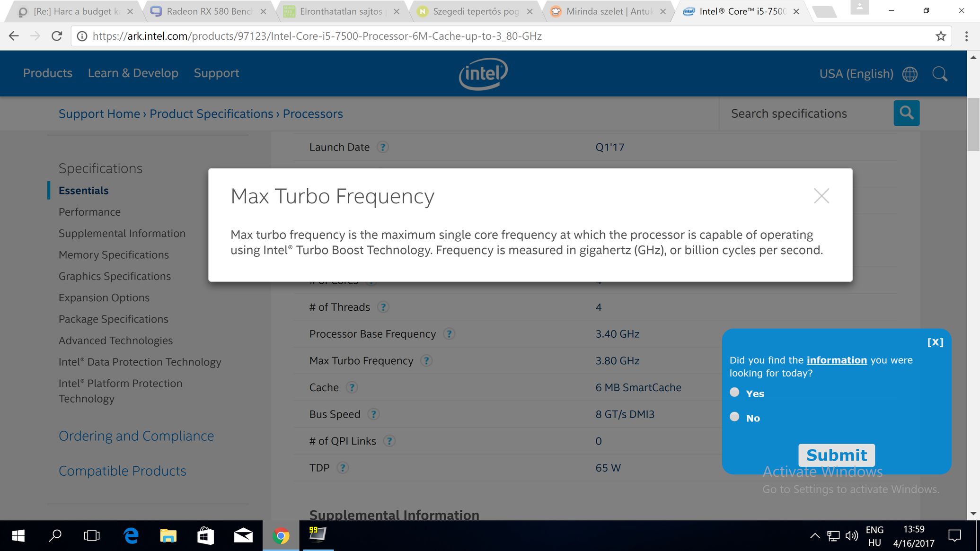
Task: Open Windows Store from taskbar
Action: click(x=205, y=535)
